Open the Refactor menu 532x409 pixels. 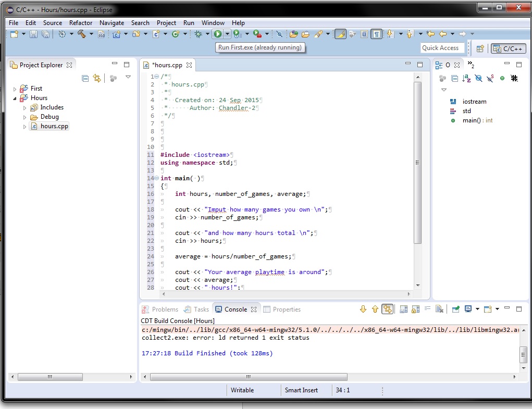point(81,23)
